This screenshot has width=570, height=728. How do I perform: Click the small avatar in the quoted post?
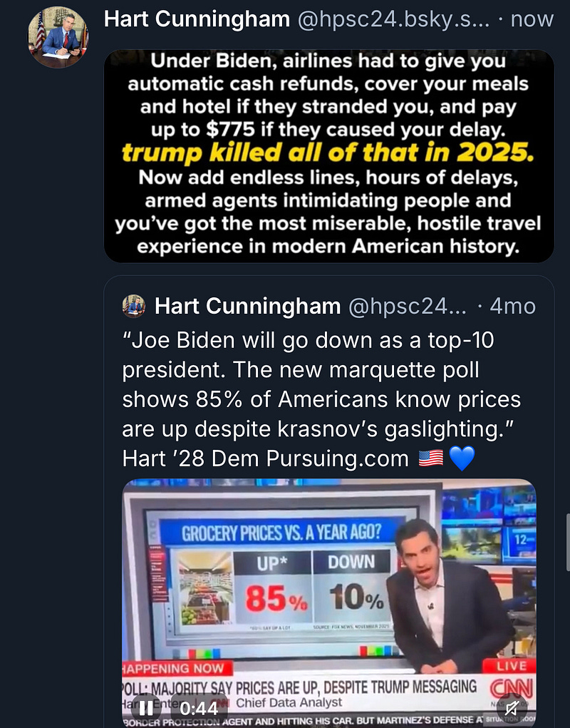(x=133, y=306)
